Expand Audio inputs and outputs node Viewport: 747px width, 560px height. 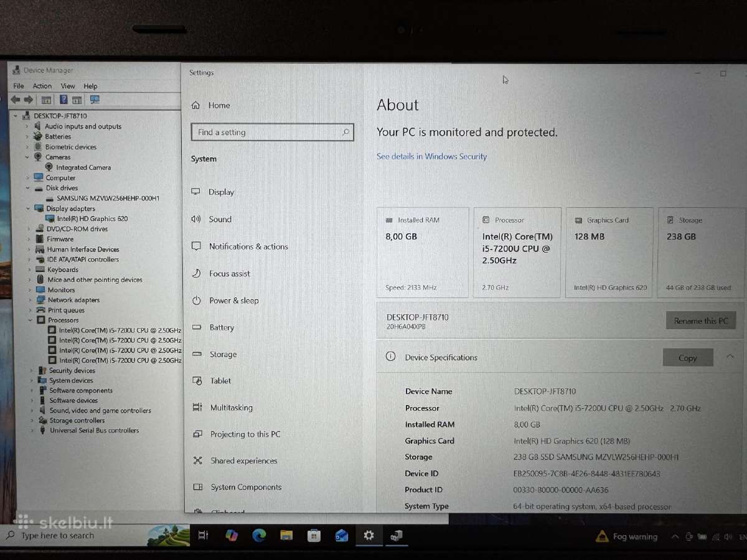click(28, 126)
